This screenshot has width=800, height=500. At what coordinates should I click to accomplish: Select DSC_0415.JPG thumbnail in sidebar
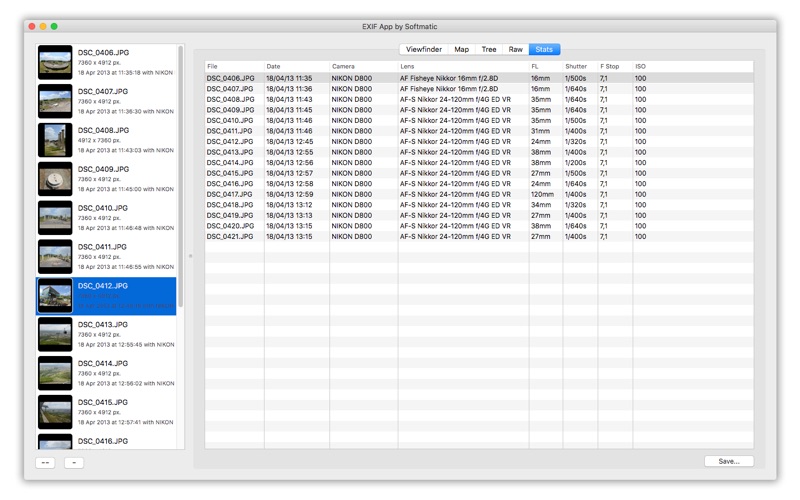pyautogui.click(x=55, y=412)
